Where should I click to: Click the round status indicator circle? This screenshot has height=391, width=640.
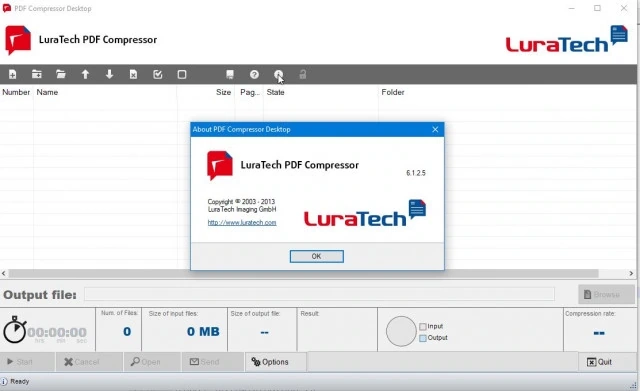pyautogui.click(x=401, y=331)
